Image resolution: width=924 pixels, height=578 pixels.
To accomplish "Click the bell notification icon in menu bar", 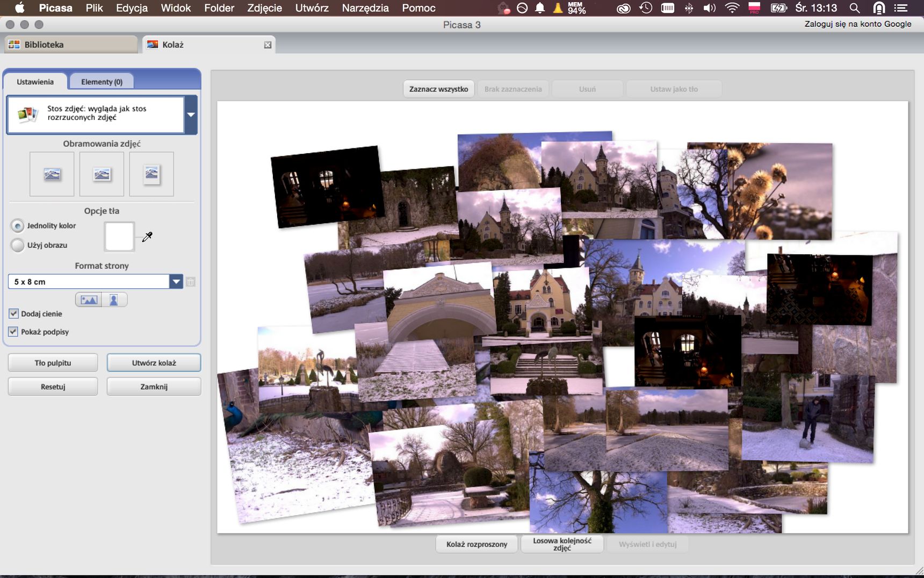I will pyautogui.click(x=540, y=8).
